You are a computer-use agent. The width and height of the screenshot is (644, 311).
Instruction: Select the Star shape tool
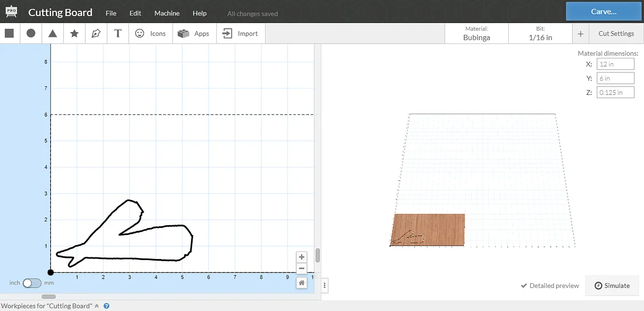75,33
